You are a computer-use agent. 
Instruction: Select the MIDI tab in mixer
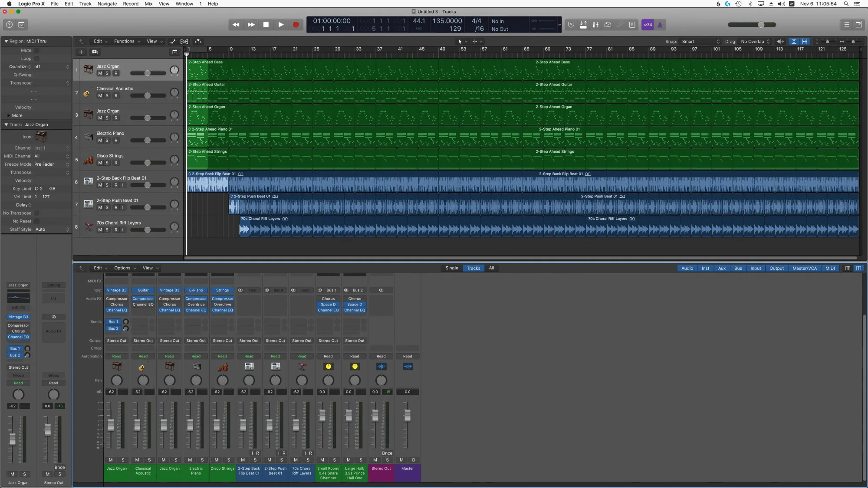pyautogui.click(x=830, y=268)
